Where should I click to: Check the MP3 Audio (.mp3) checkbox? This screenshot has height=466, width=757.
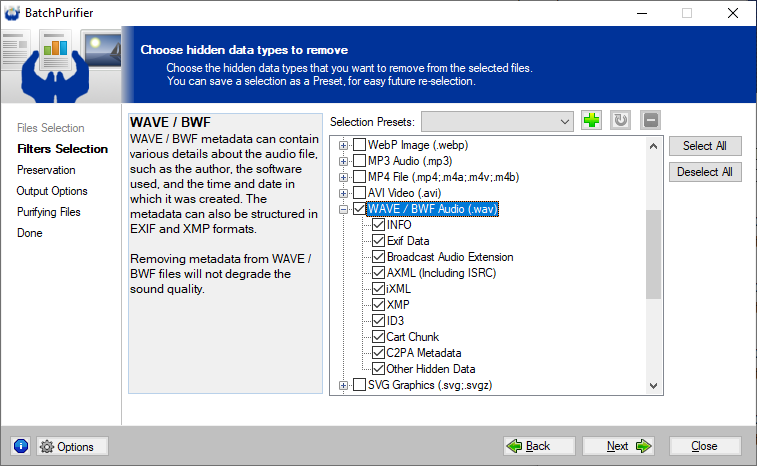coord(360,161)
